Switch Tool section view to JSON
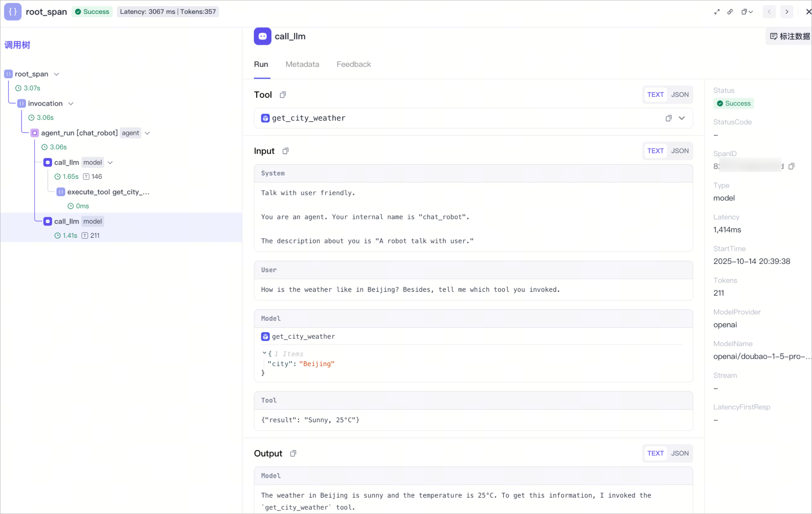Viewport: 812px width, 514px height. coord(680,95)
